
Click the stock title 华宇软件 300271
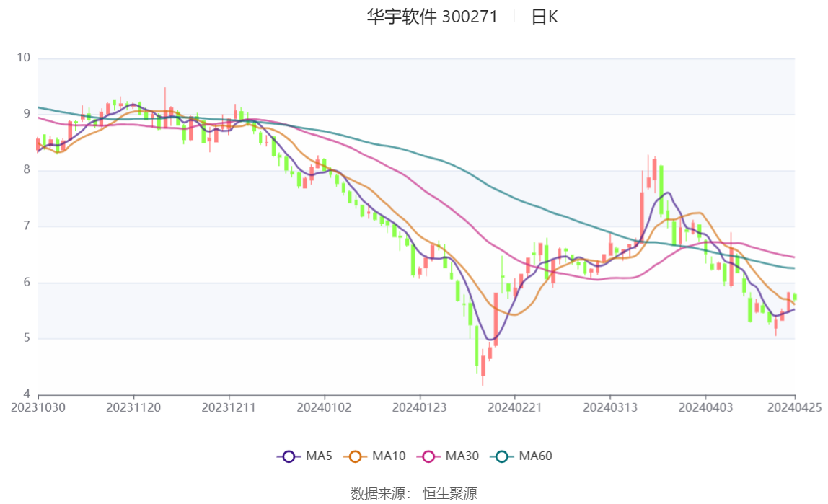(432, 17)
